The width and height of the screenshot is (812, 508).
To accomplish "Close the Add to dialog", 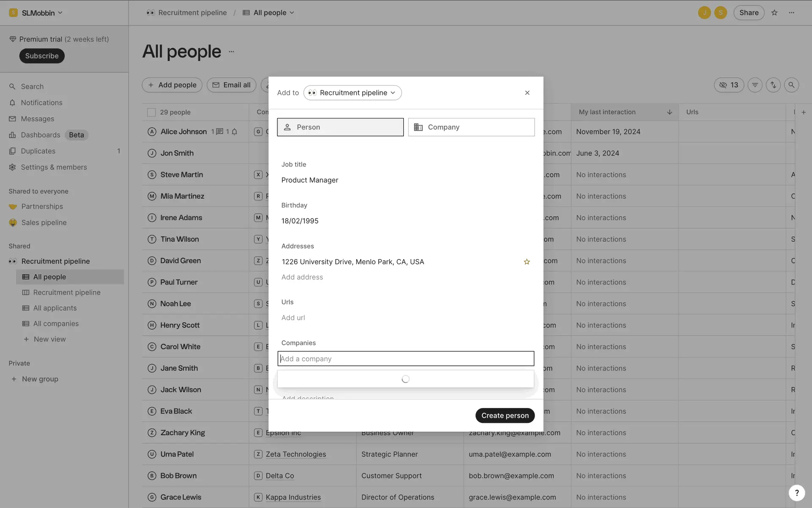I will pos(527,93).
